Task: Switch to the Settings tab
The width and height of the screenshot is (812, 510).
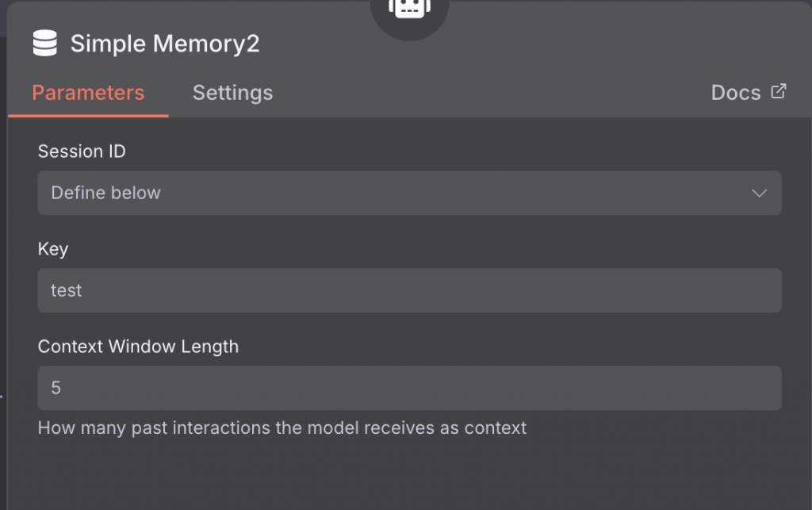Action: tap(232, 93)
